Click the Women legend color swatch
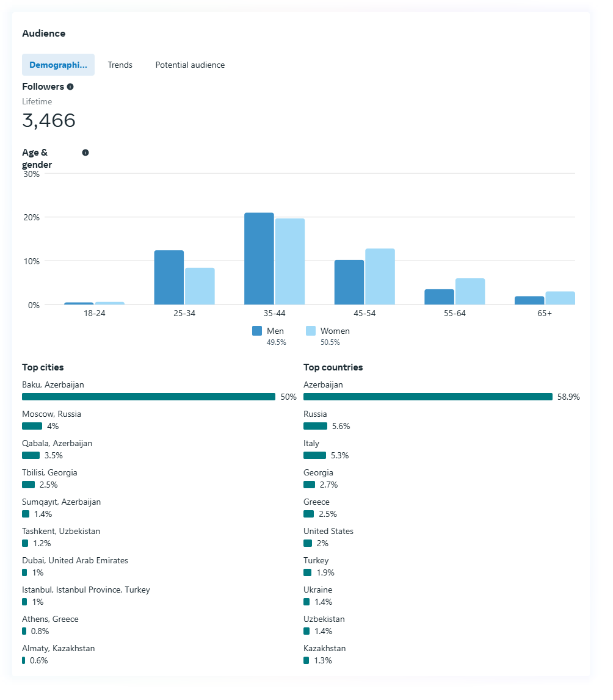This screenshot has width=613, height=700. tap(311, 331)
